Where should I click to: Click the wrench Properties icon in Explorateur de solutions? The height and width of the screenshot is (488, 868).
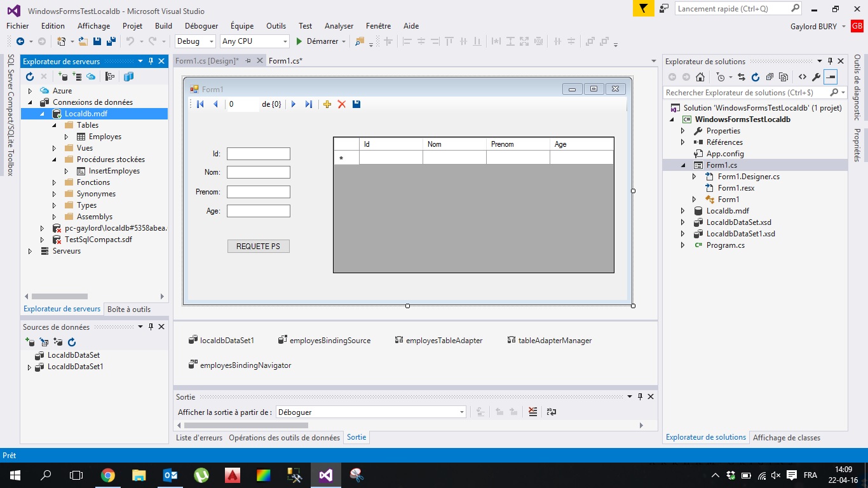point(817,77)
